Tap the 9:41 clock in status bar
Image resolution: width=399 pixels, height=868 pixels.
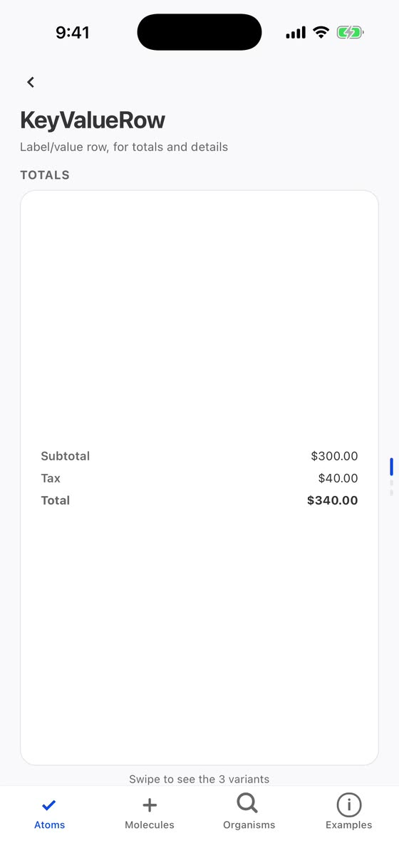click(73, 33)
